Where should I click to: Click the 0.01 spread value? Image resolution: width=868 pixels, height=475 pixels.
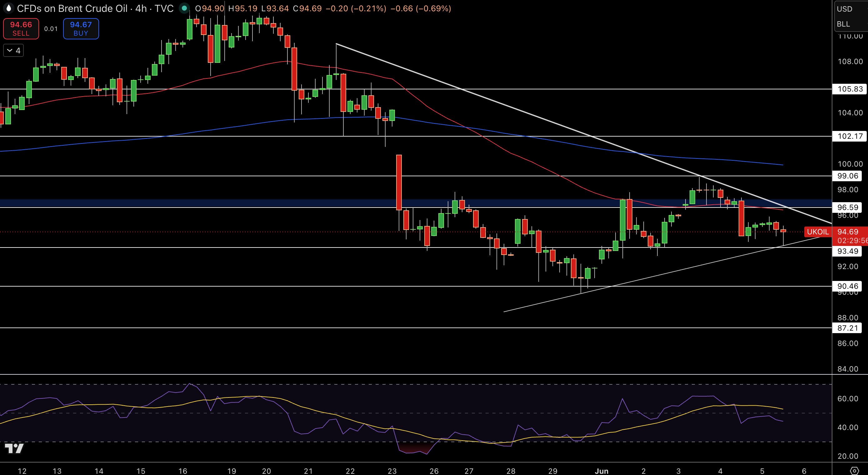(x=51, y=29)
